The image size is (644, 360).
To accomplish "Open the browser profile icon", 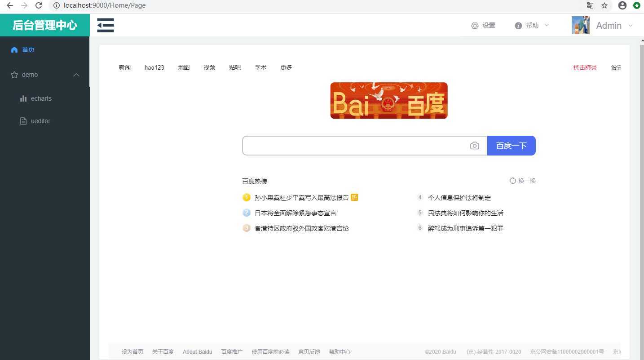I will [622, 5].
